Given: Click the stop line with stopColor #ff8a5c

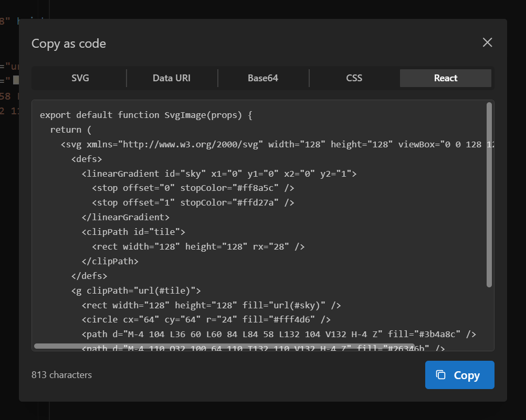Looking at the screenshot, I should (193, 188).
